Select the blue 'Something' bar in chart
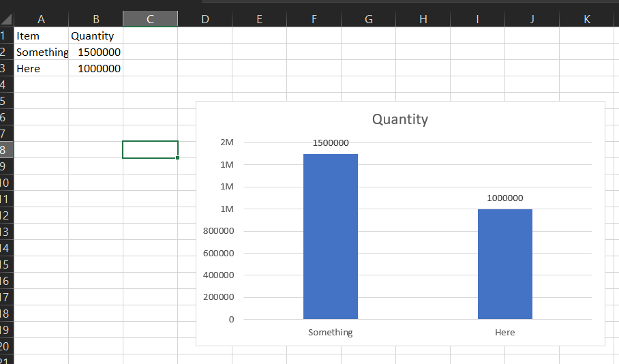The image size is (619, 364). 331,237
